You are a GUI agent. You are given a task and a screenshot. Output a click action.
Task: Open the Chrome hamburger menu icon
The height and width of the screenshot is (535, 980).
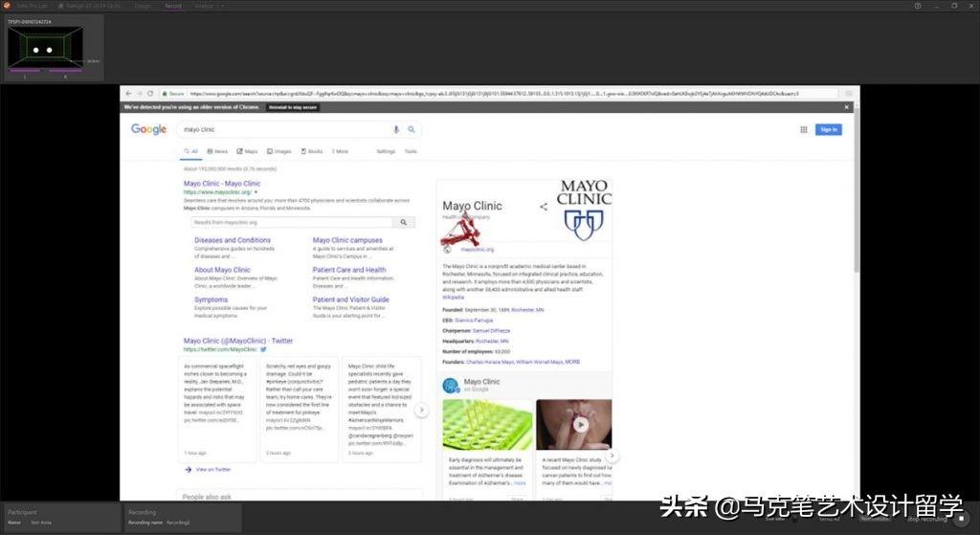tap(849, 93)
